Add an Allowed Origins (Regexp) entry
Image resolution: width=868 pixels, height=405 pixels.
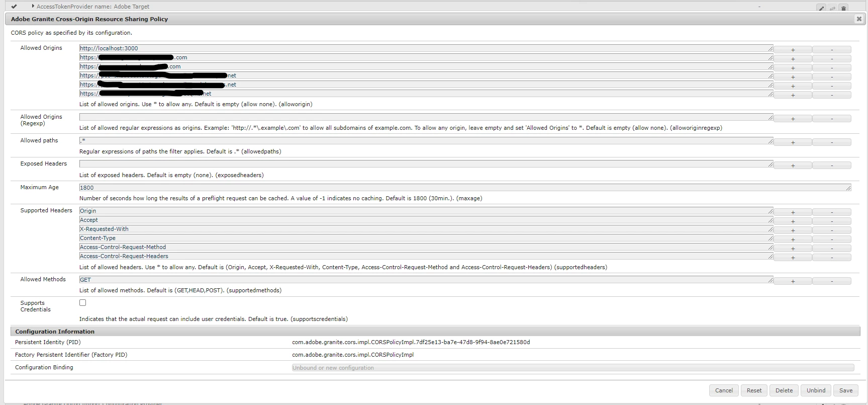click(793, 119)
